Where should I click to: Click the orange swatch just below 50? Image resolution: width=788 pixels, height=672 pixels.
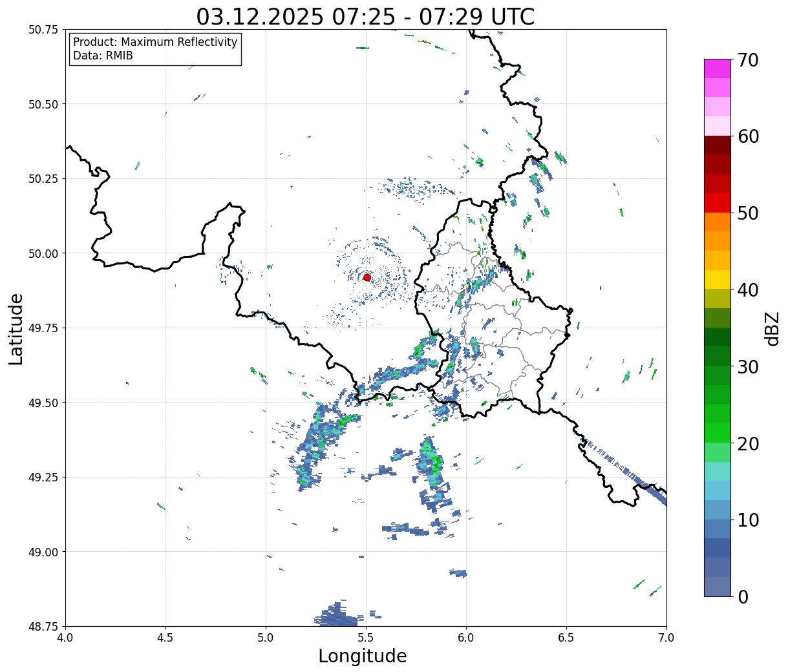[718, 222]
